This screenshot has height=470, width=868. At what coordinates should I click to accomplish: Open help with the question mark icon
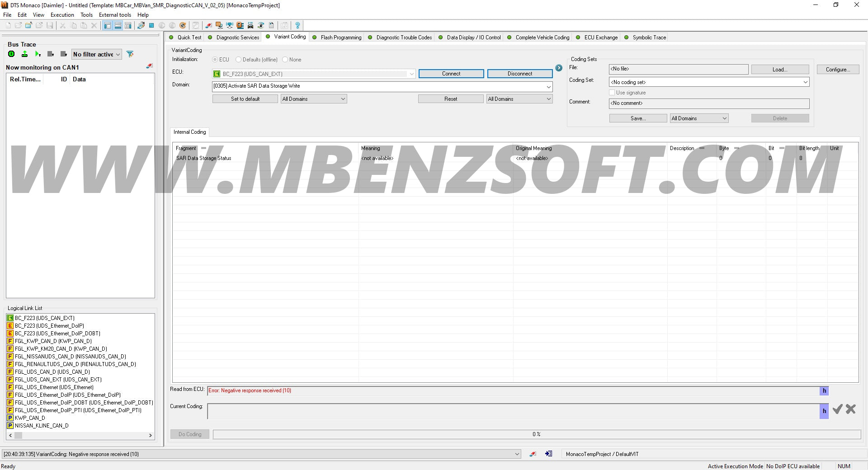click(x=297, y=25)
